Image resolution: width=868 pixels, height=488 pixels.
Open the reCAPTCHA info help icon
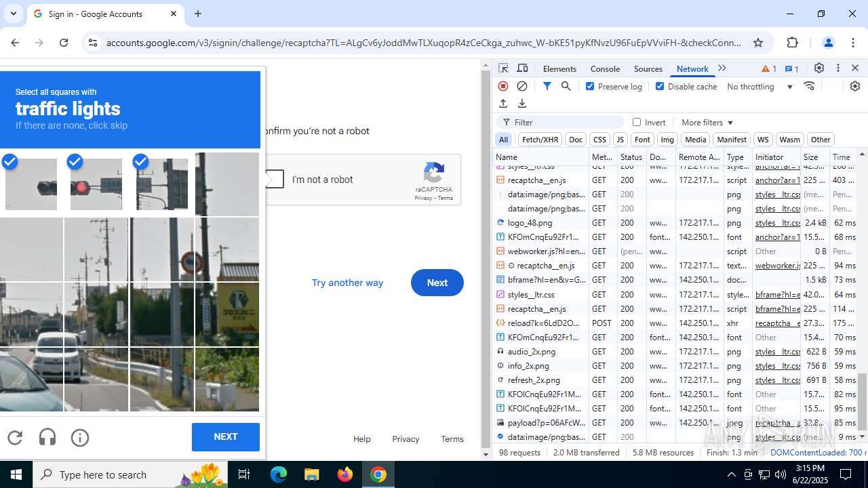[x=80, y=438]
